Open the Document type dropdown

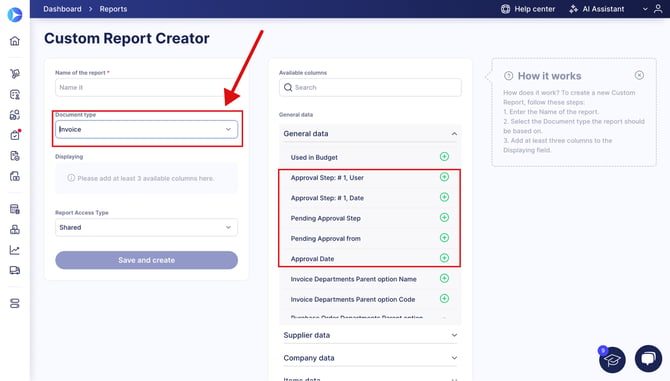(x=147, y=129)
